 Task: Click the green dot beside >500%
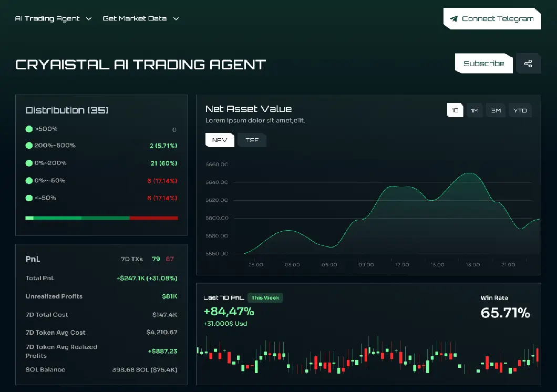[29, 129]
